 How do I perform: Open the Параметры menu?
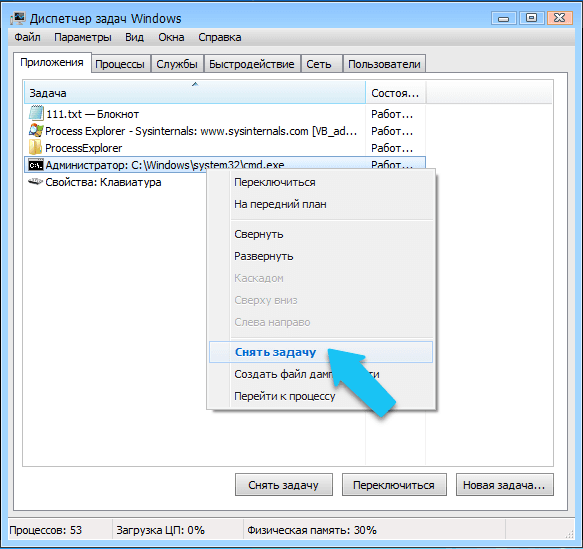(83, 37)
